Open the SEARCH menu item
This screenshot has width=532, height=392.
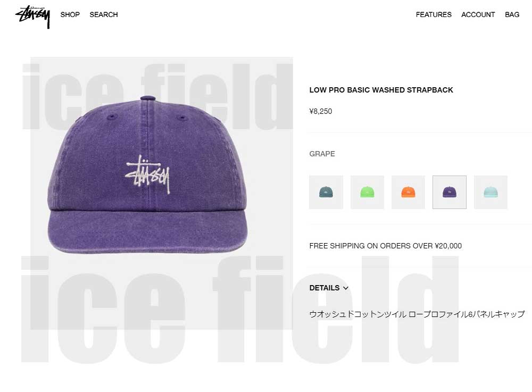click(x=104, y=14)
